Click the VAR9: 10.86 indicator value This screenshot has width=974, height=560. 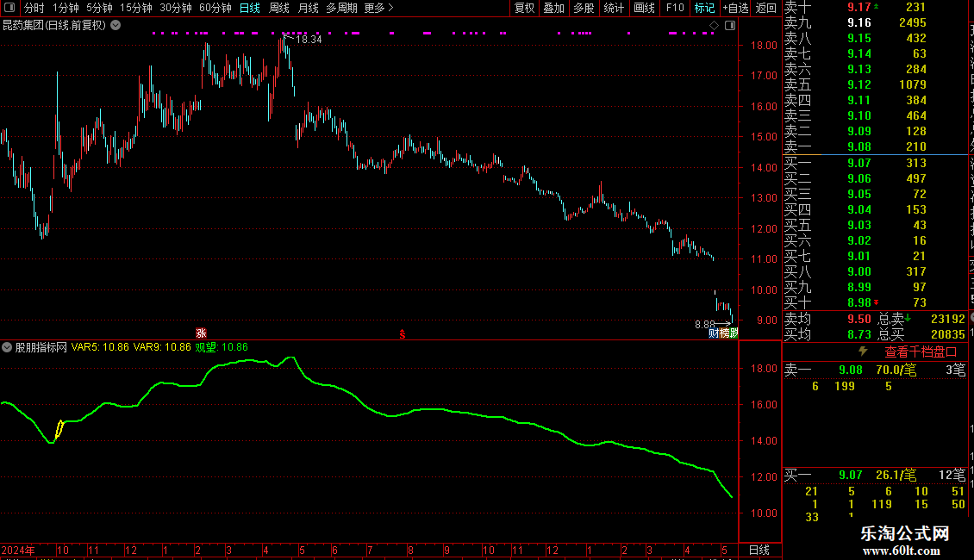pos(162,347)
